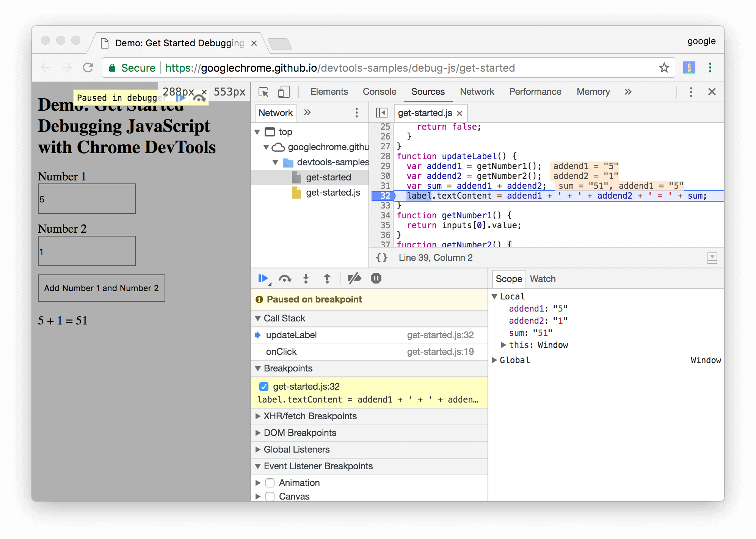The image size is (756, 539).
Task: Select the inspect element cursor tool
Action: [264, 92]
